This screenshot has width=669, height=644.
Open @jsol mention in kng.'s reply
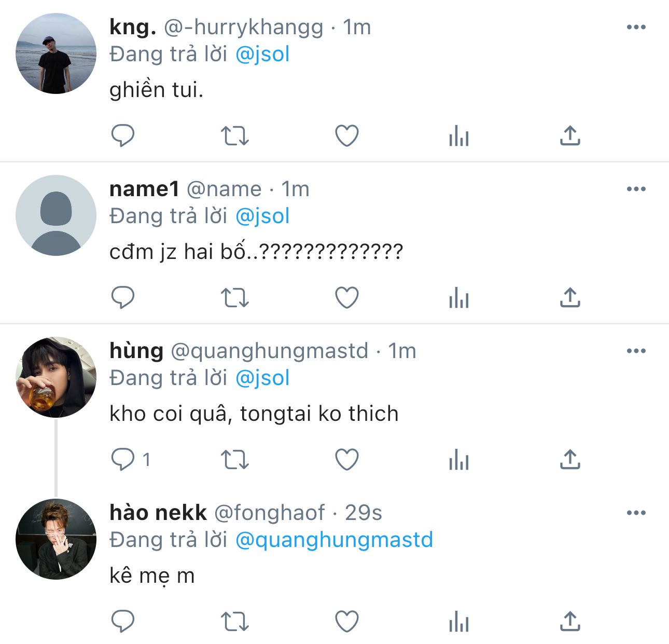coord(262,54)
